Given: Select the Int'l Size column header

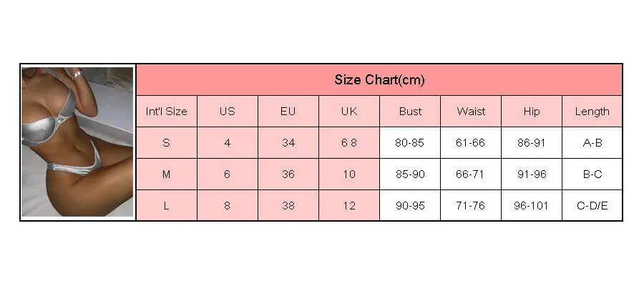Looking at the screenshot, I should (166, 111).
